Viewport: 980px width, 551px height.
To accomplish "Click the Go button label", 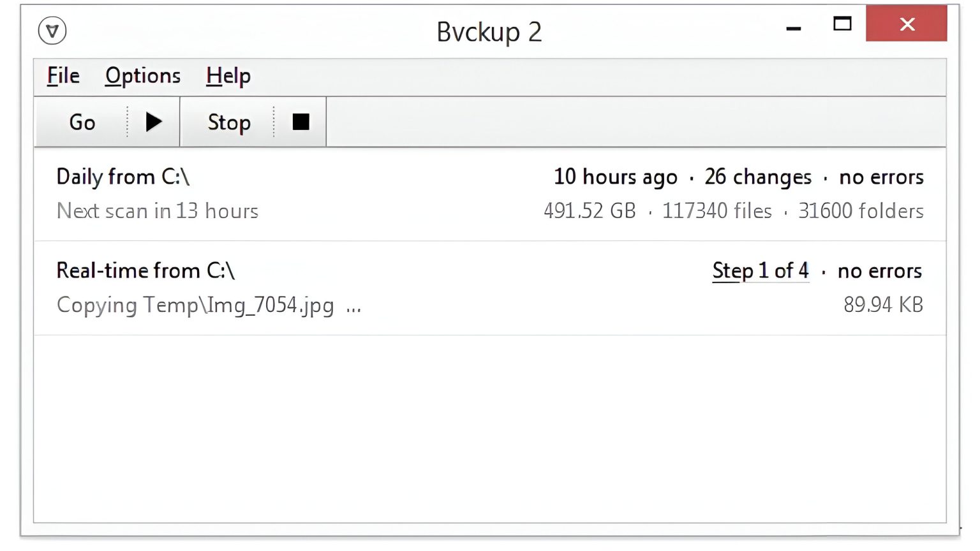I will (82, 122).
